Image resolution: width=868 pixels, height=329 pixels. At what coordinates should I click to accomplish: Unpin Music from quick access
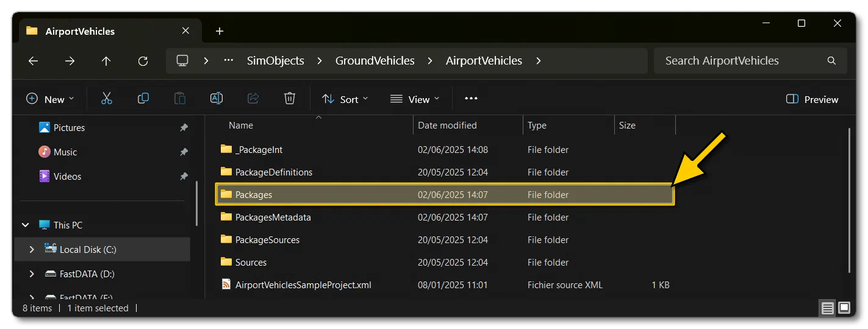(x=184, y=152)
